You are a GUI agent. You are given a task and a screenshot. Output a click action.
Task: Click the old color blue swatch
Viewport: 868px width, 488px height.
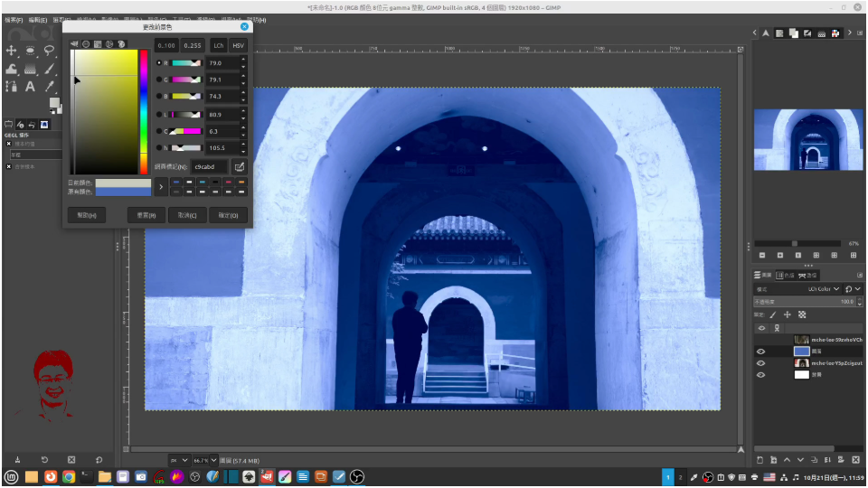[123, 192]
